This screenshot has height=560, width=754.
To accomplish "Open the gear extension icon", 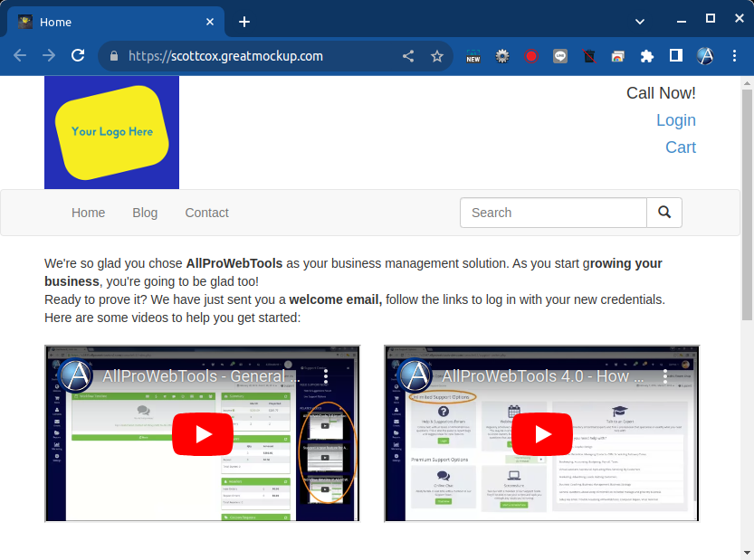I will tap(502, 56).
